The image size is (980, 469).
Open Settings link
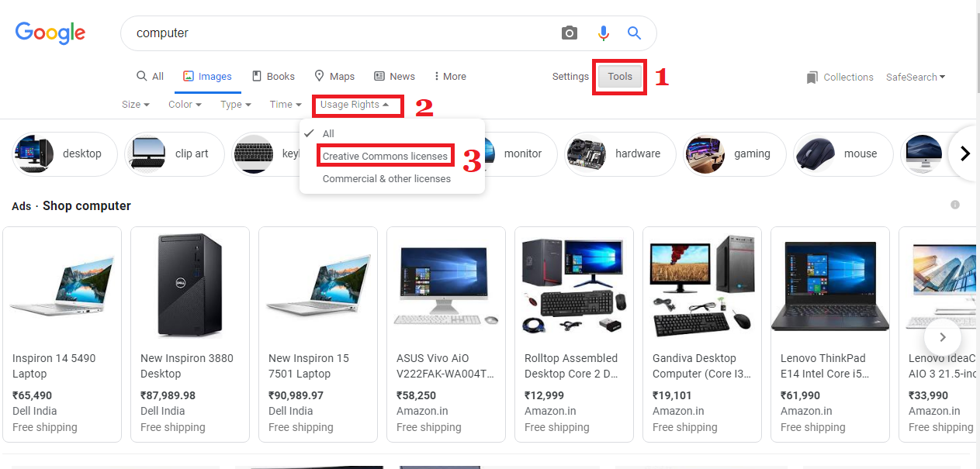[x=570, y=77]
